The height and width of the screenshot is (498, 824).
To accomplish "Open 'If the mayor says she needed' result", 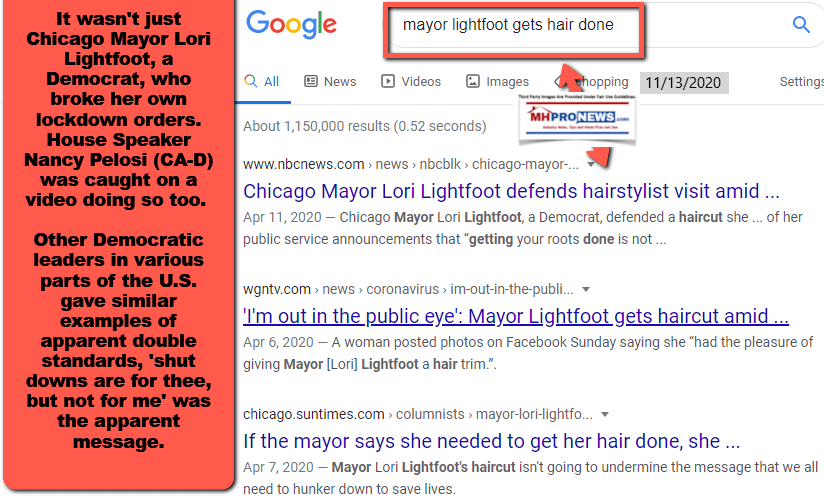I will (x=492, y=441).
